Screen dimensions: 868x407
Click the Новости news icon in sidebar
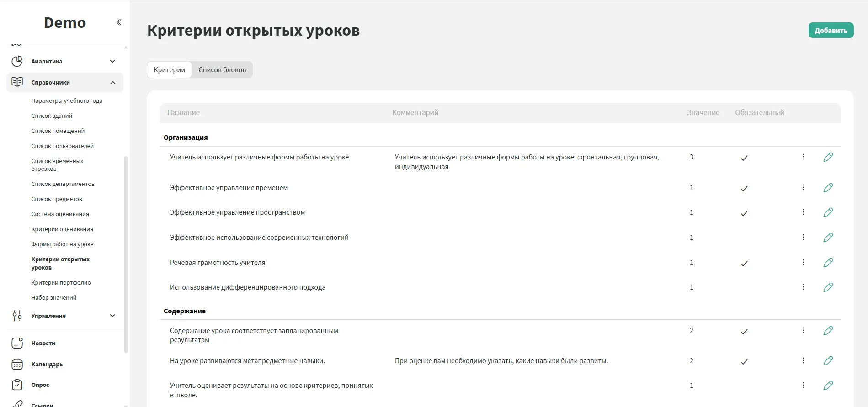17,343
